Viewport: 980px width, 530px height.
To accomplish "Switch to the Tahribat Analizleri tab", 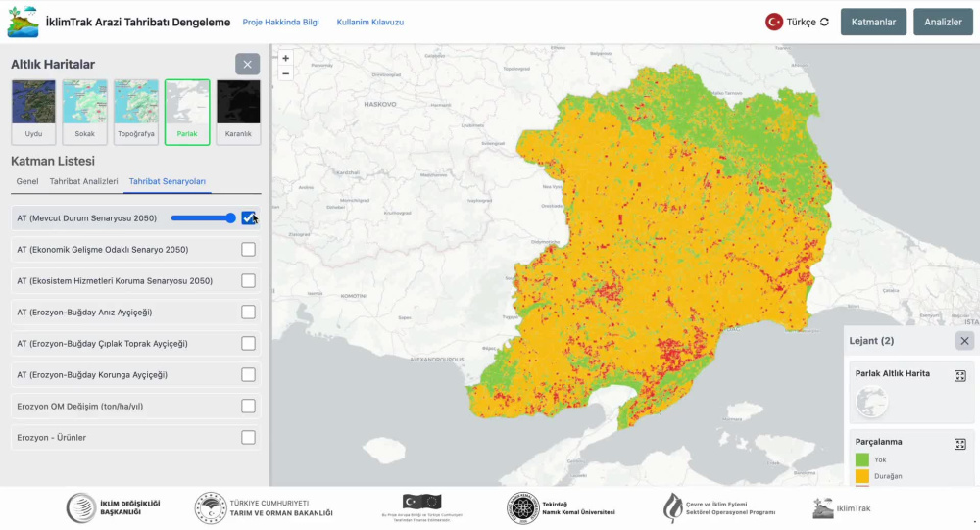I will pos(83,181).
